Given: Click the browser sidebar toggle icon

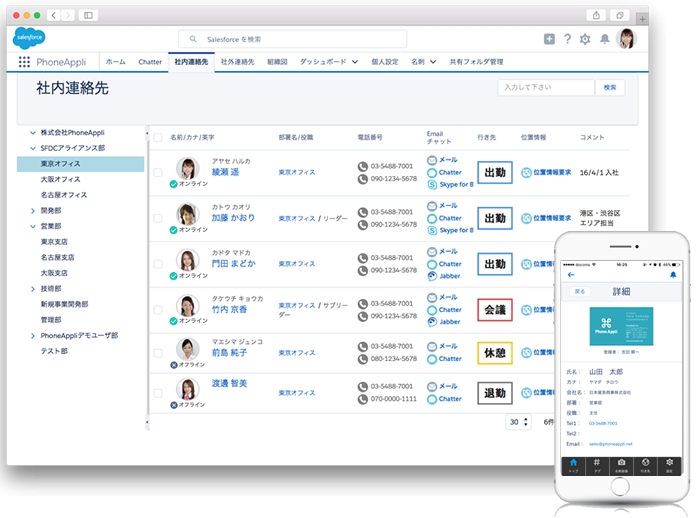Looking at the screenshot, I should [x=88, y=15].
